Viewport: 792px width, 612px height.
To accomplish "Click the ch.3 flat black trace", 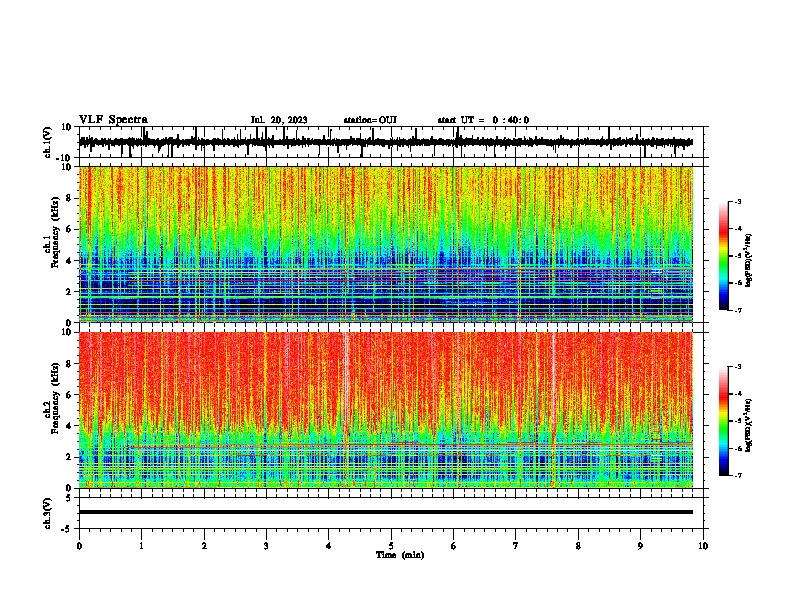I will [386, 512].
